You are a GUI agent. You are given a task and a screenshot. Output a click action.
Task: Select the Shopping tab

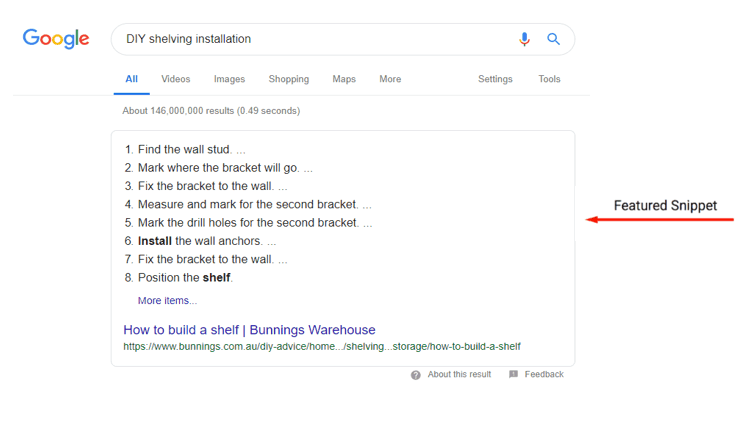click(x=289, y=79)
